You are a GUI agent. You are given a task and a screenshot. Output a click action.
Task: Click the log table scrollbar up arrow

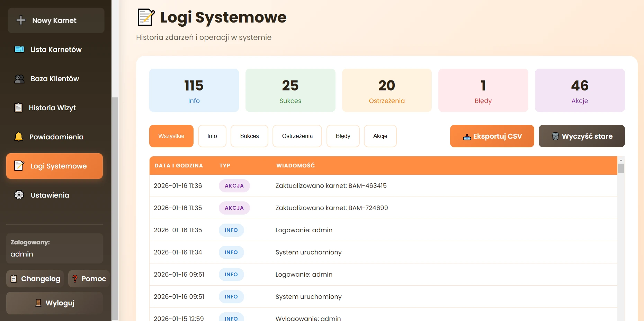pos(621,160)
